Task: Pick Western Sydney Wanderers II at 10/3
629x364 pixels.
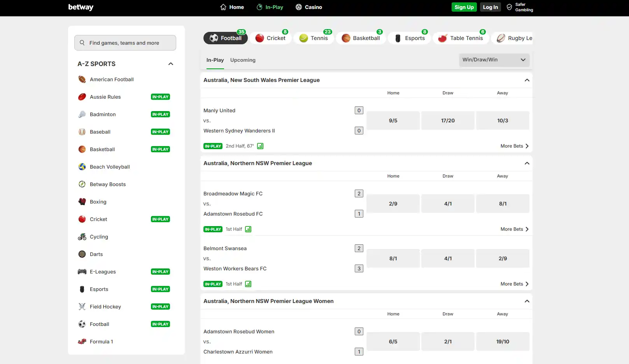Action: [x=503, y=120]
